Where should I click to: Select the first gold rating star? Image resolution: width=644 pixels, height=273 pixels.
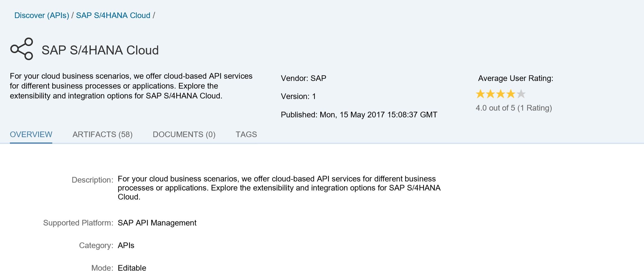pyautogui.click(x=480, y=94)
